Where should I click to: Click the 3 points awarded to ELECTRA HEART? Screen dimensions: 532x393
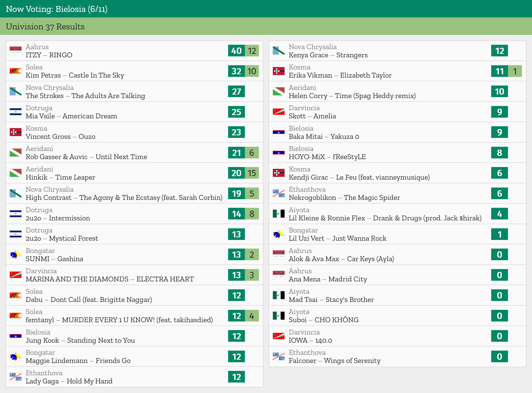(252, 275)
